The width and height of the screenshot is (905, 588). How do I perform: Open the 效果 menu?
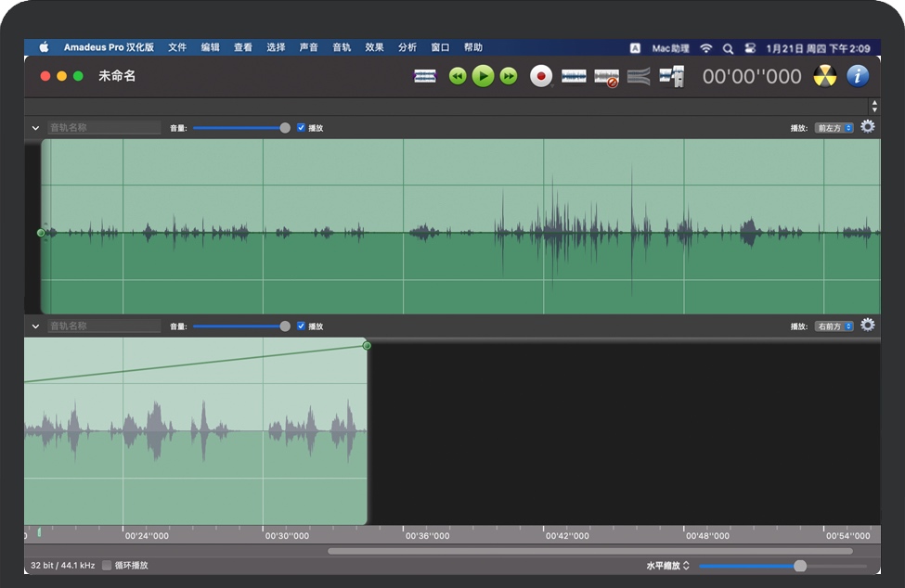[x=374, y=47]
